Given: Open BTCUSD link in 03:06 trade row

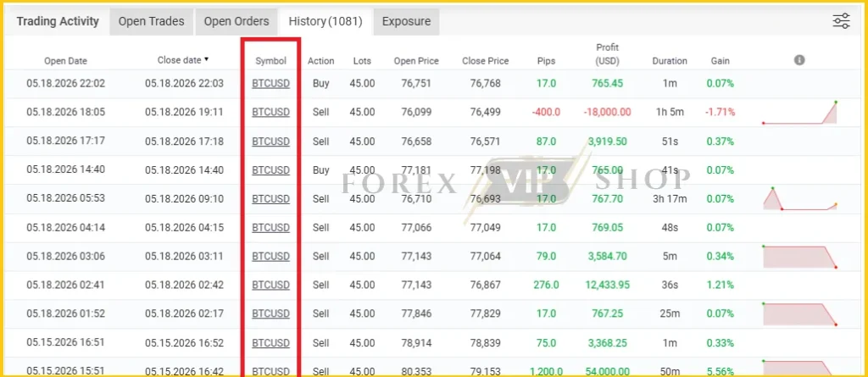Looking at the screenshot, I should [270, 257].
